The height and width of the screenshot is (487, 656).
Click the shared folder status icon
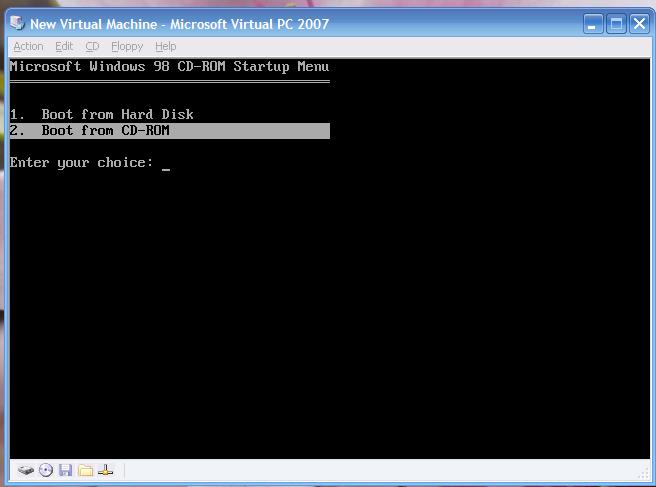[85, 470]
